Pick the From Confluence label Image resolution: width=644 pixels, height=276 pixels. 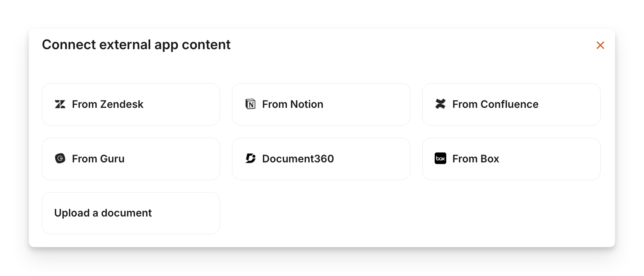[x=495, y=104]
